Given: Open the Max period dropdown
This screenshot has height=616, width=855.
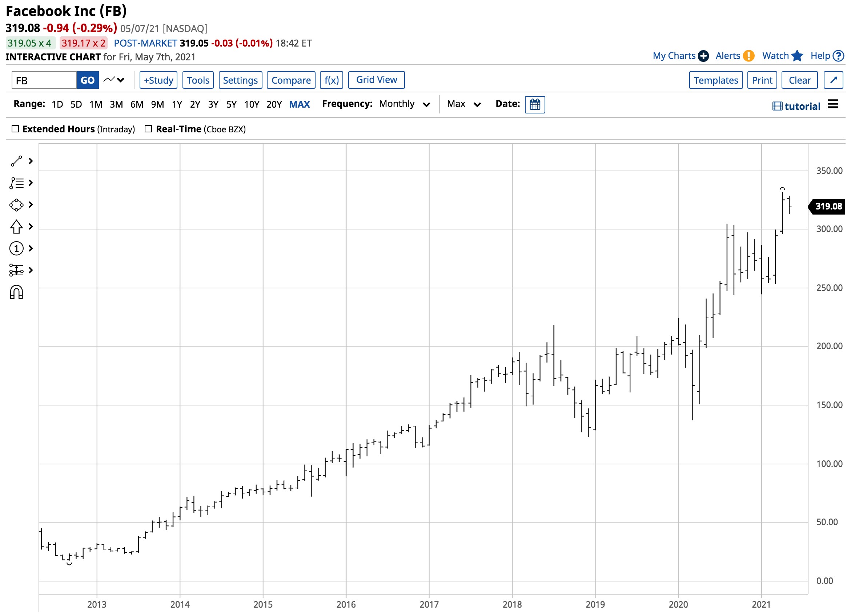Looking at the screenshot, I should [465, 104].
